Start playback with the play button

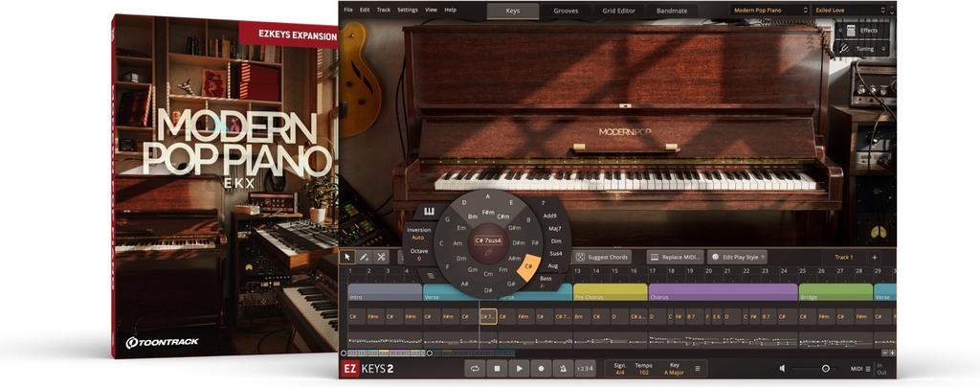pyautogui.click(x=519, y=368)
